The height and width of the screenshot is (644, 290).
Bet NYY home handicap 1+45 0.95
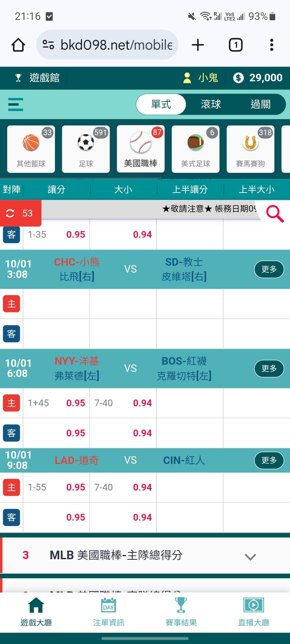point(56,403)
